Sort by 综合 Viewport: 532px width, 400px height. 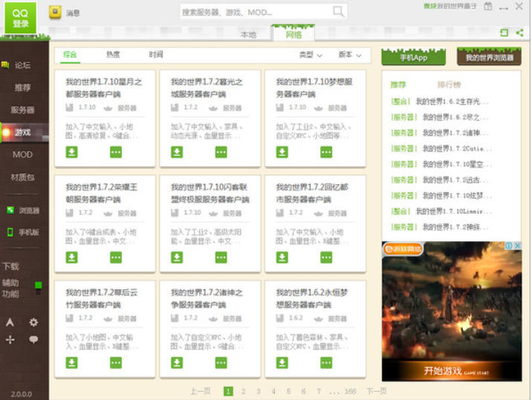[70, 54]
